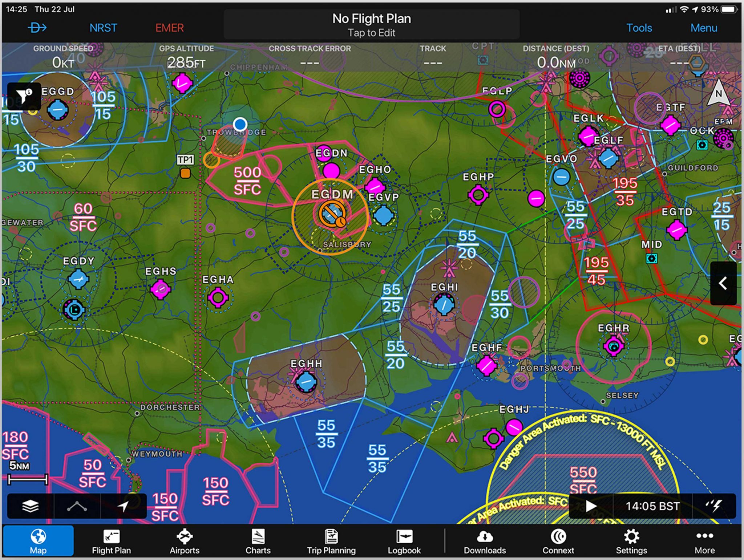Open the NRST nearest menu
The width and height of the screenshot is (744, 560).
tap(104, 28)
